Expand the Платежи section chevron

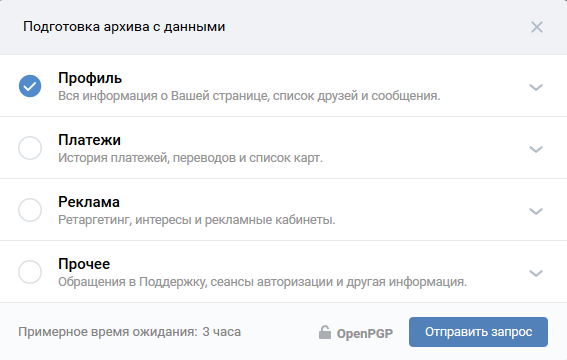pyautogui.click(x=536, y=149)
